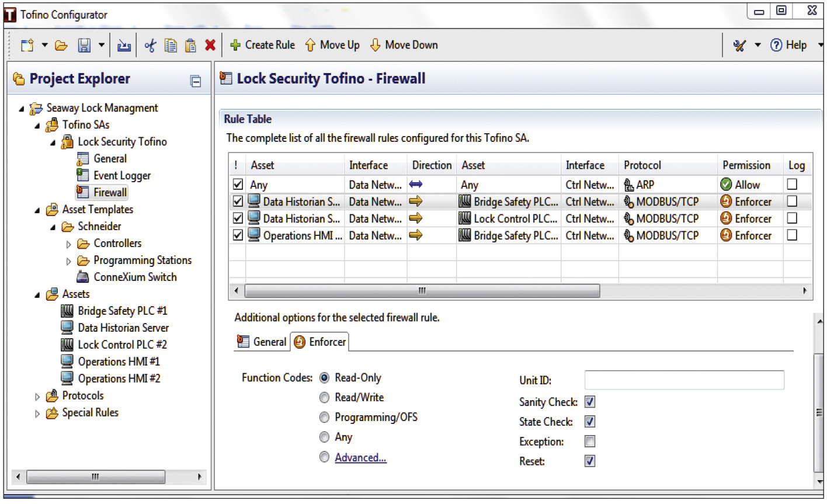The height and width of the screenshot is (504, 827).
Task: Collapse the Assets node
Action: coord(37,294)
